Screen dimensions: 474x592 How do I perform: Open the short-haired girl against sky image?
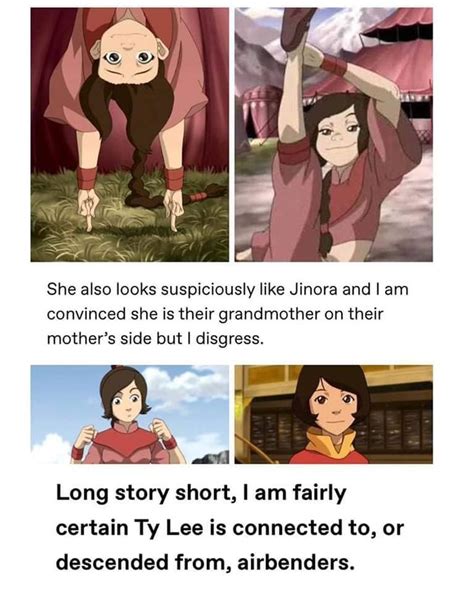130,414
